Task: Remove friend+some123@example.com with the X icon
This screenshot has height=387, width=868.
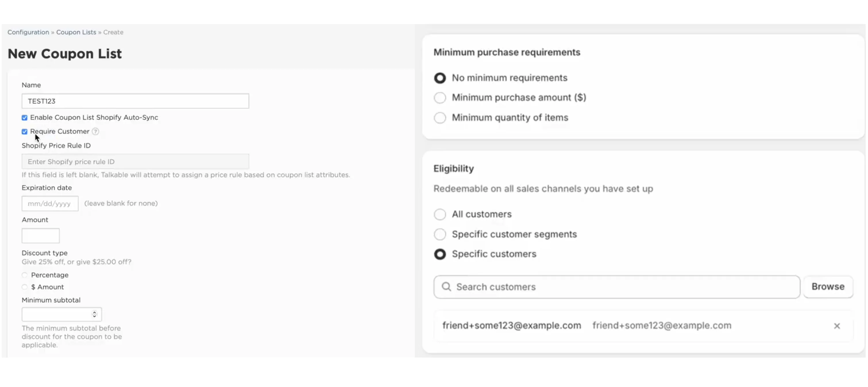Action: pos(837,326)
